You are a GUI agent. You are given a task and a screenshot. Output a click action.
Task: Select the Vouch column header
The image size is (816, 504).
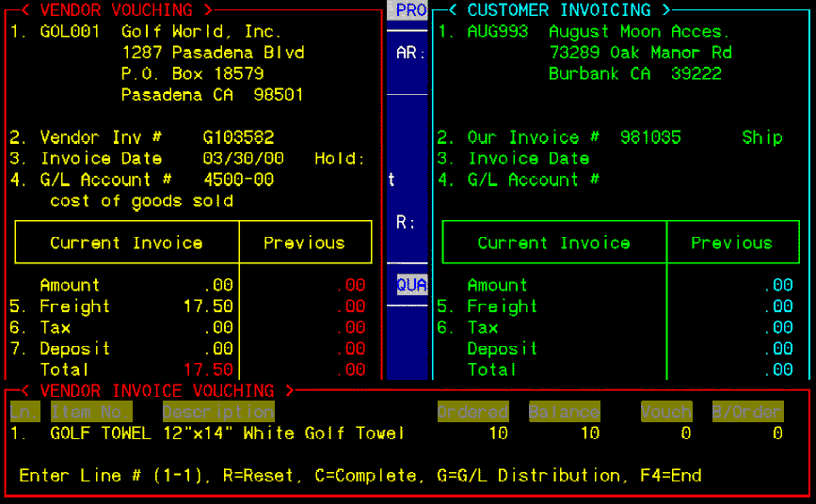tap(666, 412)
